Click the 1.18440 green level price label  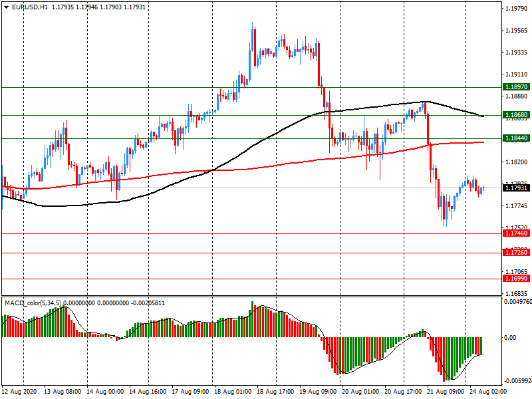(x=516, y=138)
